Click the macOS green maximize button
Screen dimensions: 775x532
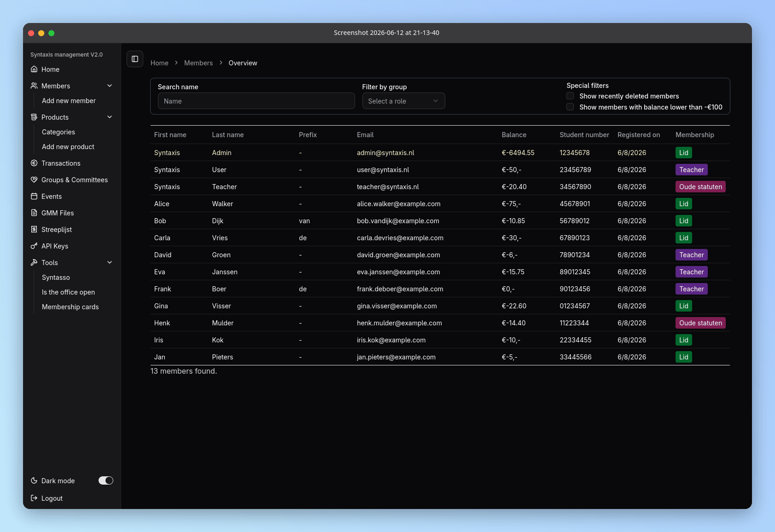tap(52, 33)
